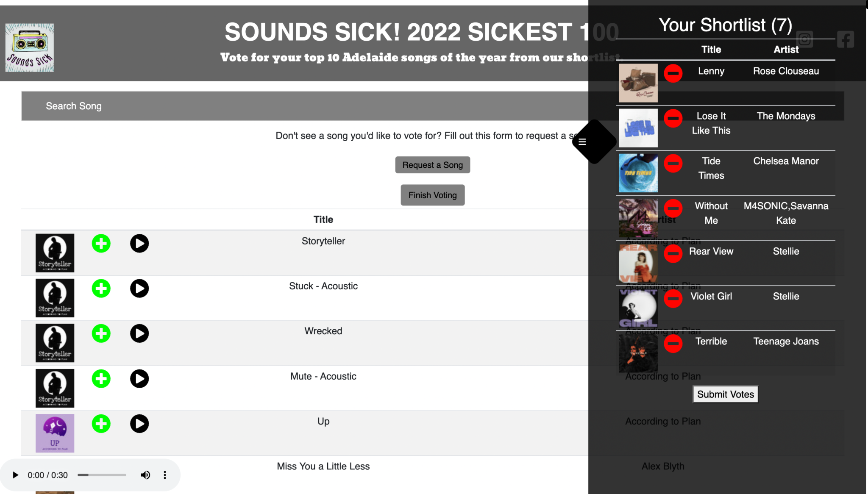
Task: Open audio player more options menu
Action: [165, 475]
